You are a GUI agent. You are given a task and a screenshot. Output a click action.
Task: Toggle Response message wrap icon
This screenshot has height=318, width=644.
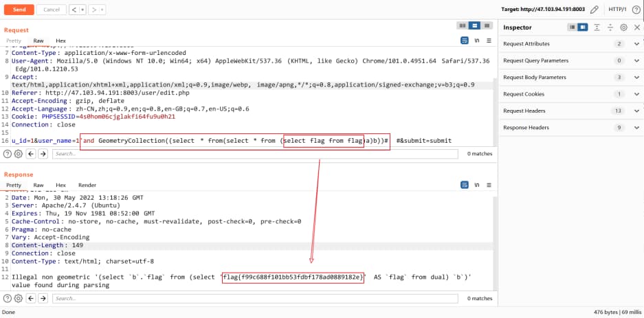(x=465, y=185)
